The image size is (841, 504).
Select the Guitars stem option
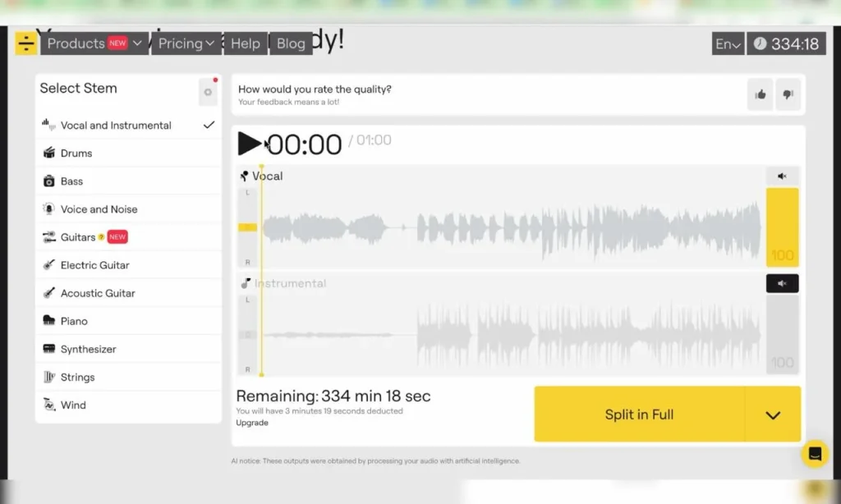pos(129,237)
